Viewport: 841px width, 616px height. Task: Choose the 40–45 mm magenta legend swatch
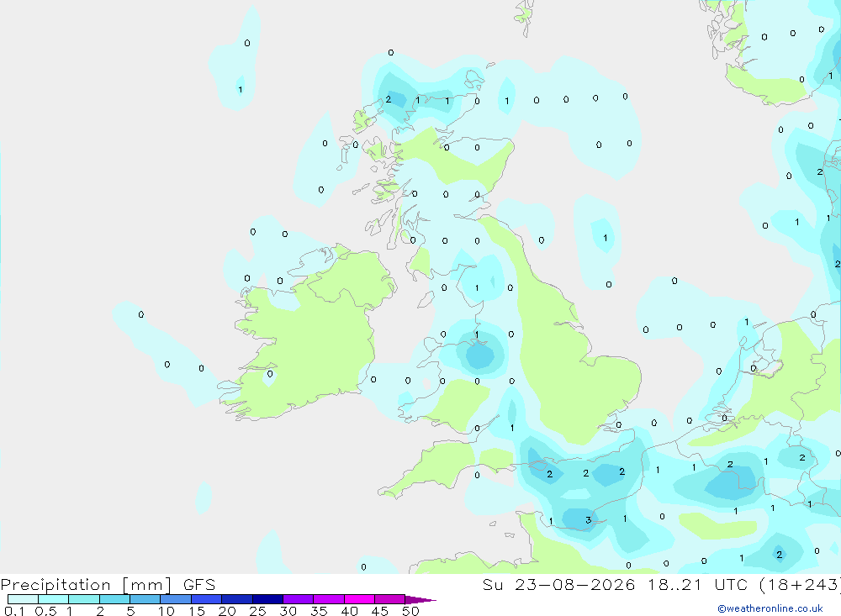(359, 599)
